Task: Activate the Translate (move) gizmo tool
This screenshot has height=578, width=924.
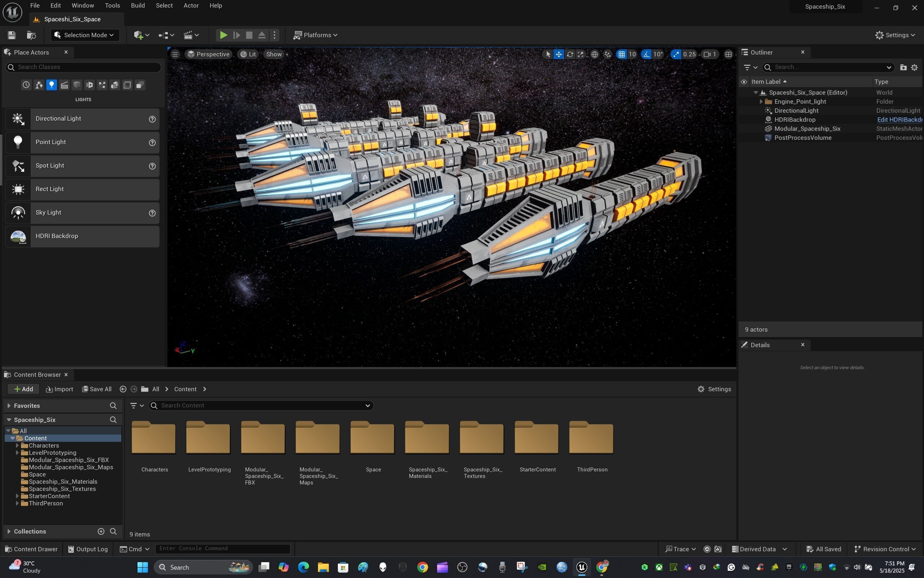Action: pos(559,54)
